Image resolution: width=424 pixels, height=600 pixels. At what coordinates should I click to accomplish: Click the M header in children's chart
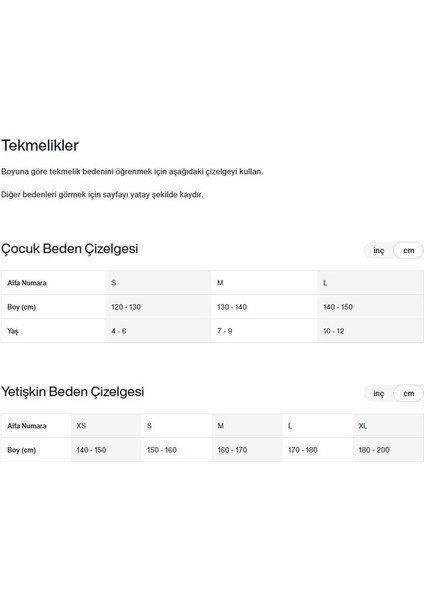pos(264,283)
